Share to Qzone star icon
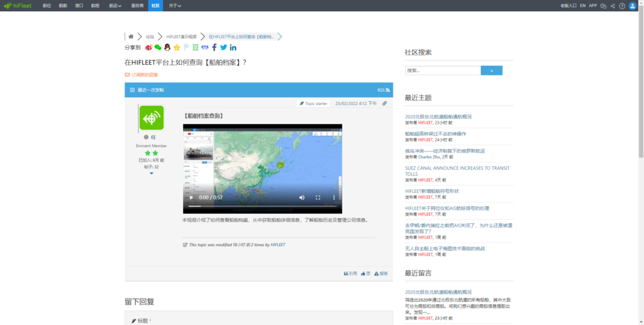The height and width of the screenshot is (325, 644). 177,47
